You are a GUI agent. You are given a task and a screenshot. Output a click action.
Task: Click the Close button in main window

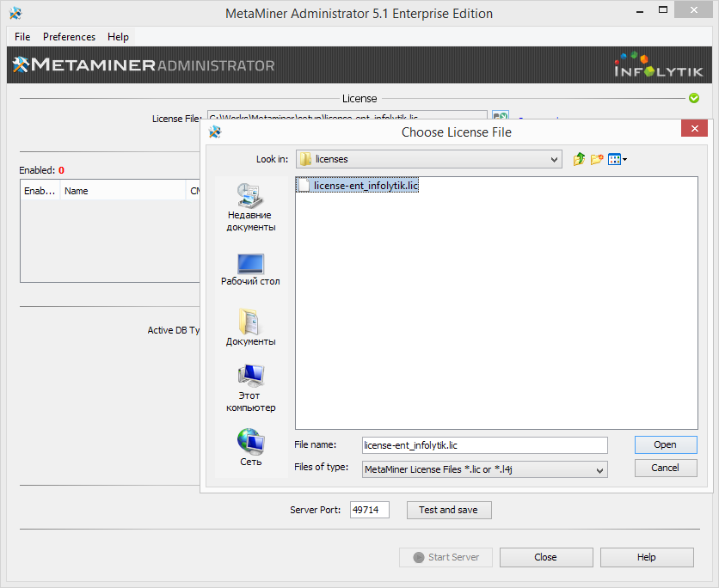point(546,557)
